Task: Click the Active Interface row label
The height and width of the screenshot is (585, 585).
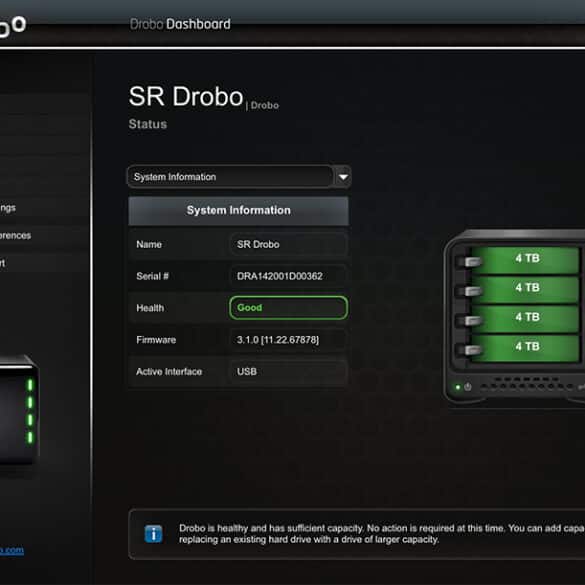Action: [x=169, y=372]
